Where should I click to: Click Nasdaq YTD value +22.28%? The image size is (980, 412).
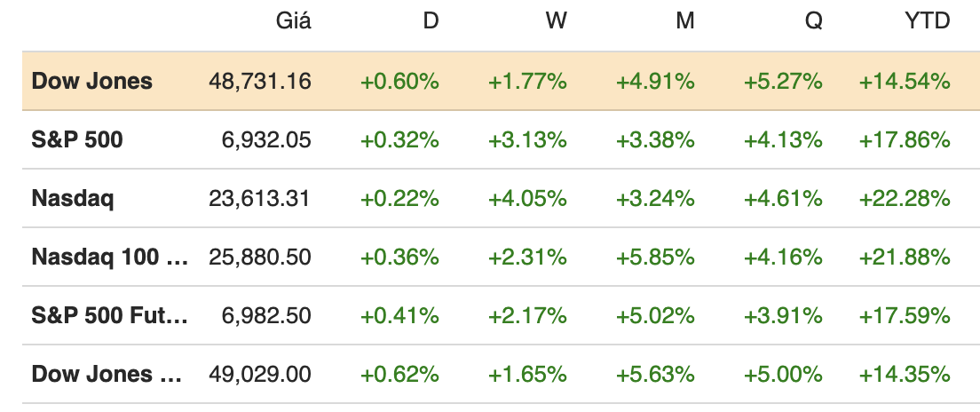(905, 199)
